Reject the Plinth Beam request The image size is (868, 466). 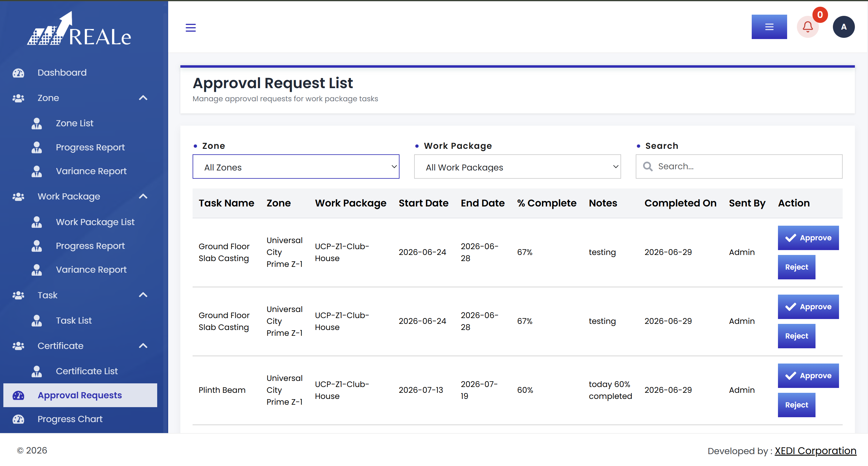(796, 405)
